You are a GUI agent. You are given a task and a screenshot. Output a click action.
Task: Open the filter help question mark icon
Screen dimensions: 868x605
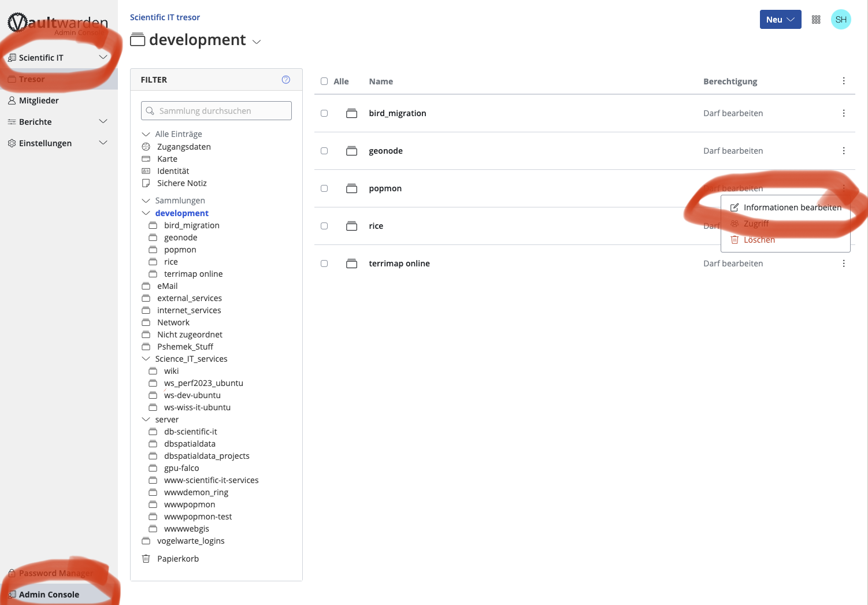285,79
